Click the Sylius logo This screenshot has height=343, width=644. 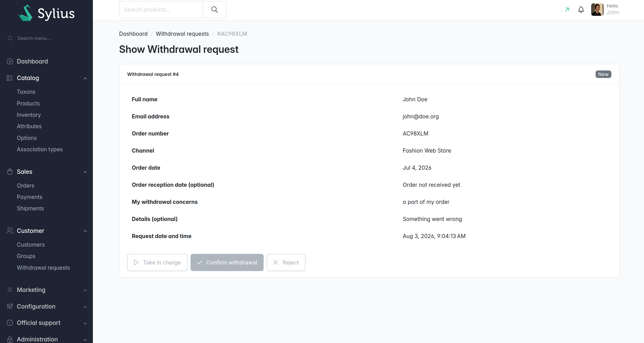(x=47, y=13)
